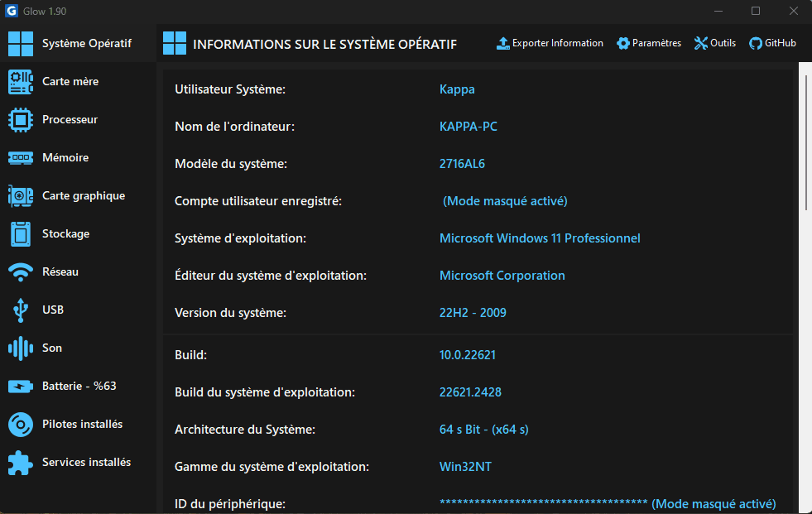Click the Outils wrench icon
The image size is (812, 514).
tap(700, 44)
